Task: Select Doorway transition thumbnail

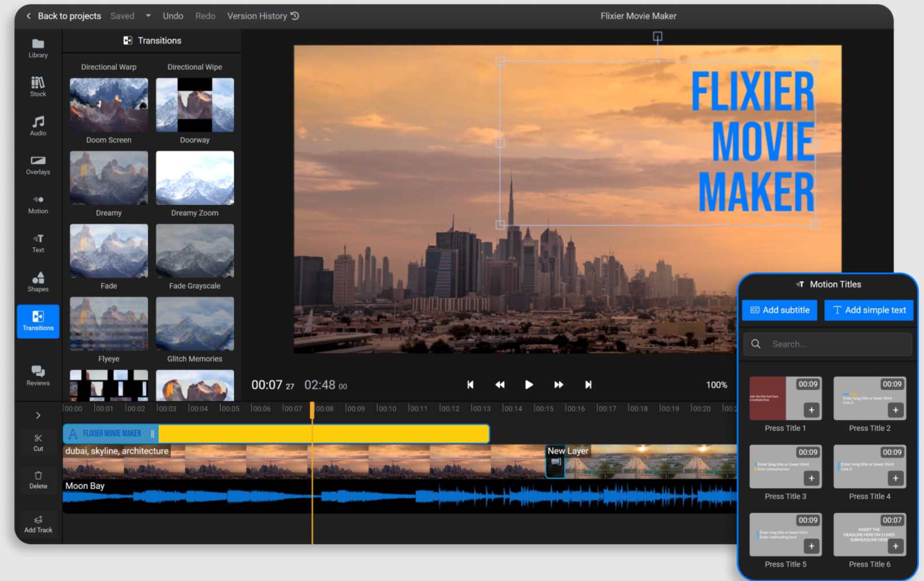Action: [195, 105]
